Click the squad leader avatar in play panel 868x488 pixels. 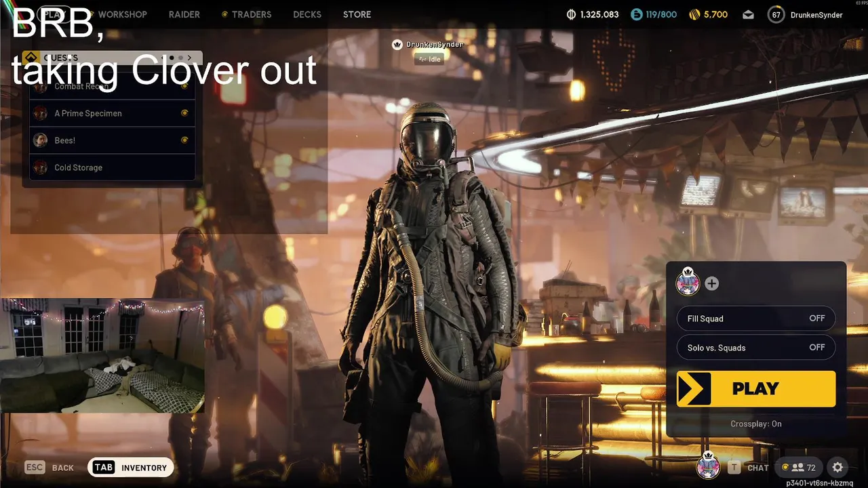tap(688, 282)
